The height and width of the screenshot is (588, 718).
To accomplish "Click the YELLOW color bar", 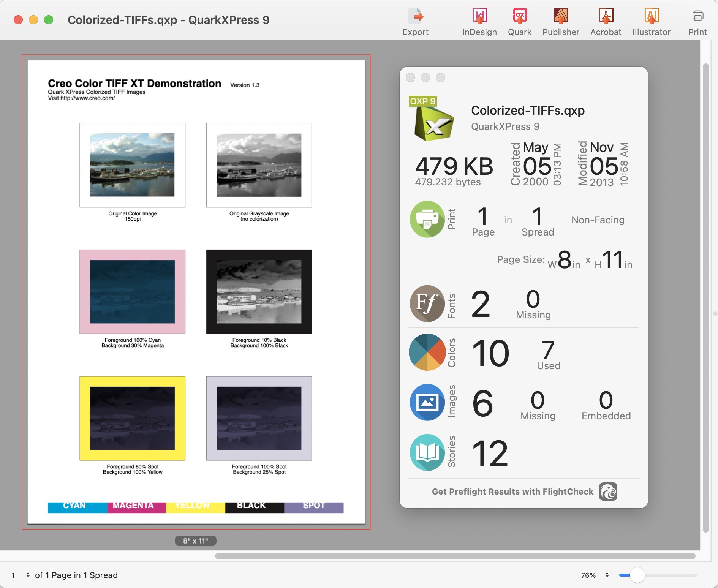I will [x=196, y=507].
